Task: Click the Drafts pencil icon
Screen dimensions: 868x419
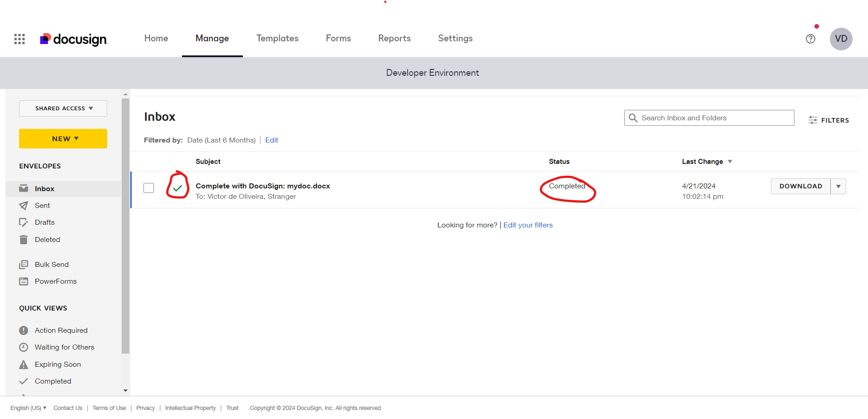Action: point(24,222)
